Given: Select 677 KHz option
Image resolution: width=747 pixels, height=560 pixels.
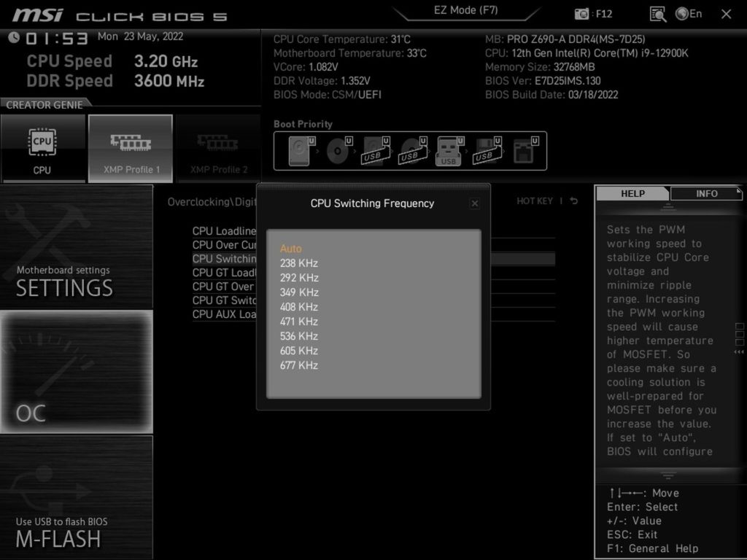Looking at the screenshot, I should pos(298,365).
